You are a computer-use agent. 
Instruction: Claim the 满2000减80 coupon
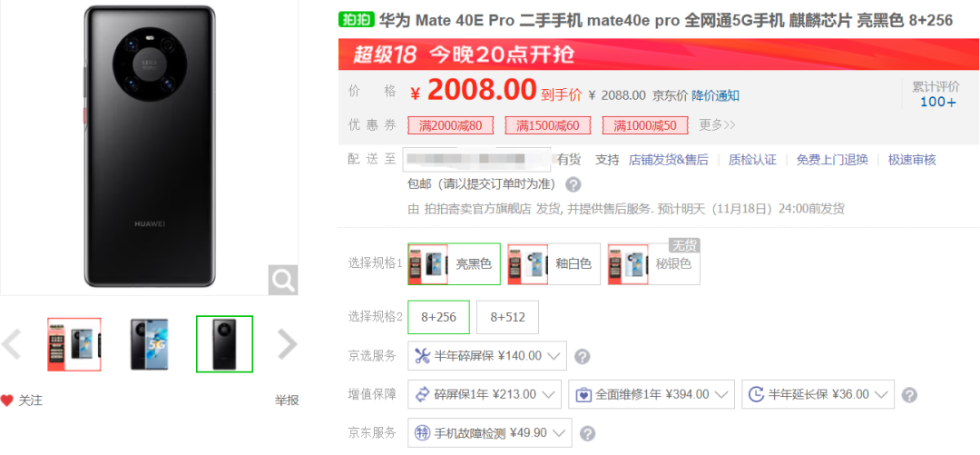451,125
